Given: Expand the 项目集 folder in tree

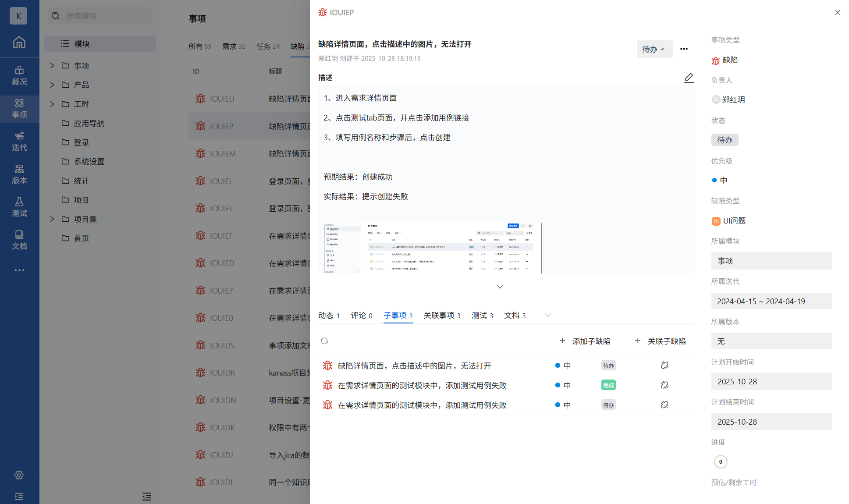Looking at the screenshot, I should tap(52, 219).
